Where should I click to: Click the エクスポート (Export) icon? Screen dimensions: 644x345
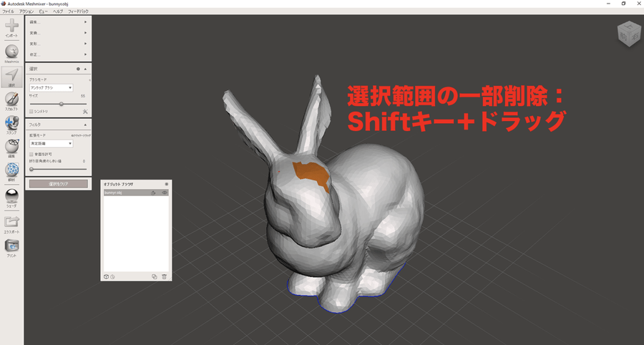(11, 222)
